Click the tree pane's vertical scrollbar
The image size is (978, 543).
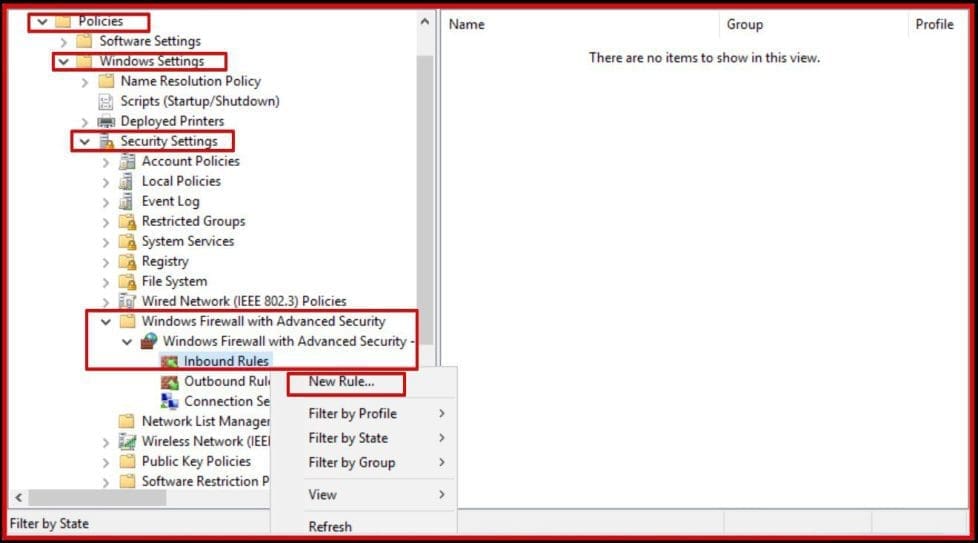(425, 200)
